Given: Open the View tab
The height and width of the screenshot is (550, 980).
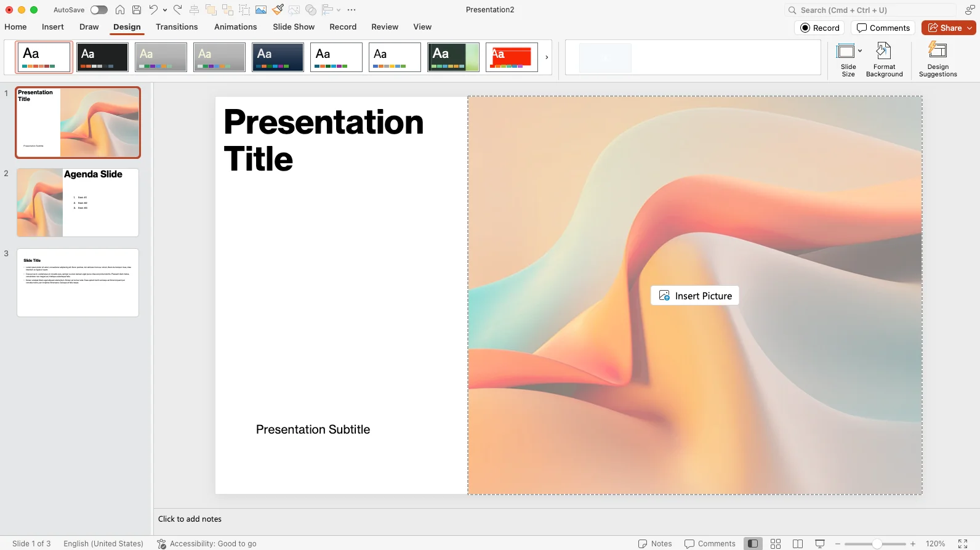Looking at the screenshot, I should pyautogui.click(x=422, y=27).
